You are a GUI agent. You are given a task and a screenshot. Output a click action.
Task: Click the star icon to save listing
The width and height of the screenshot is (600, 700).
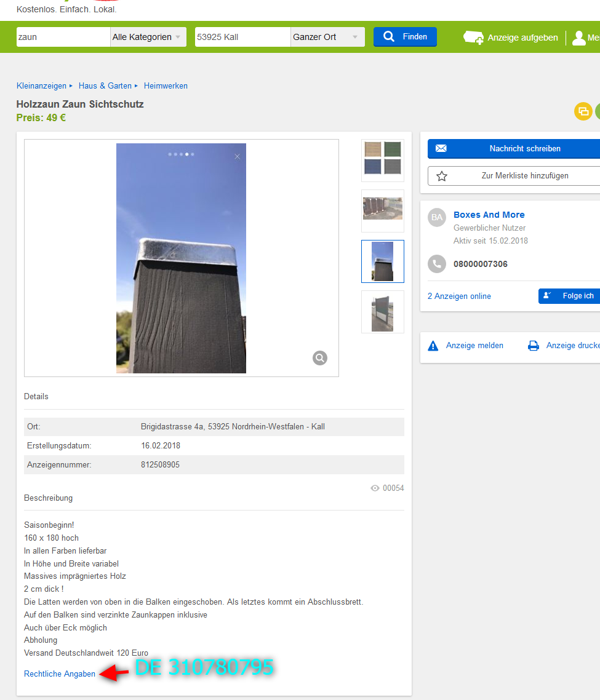[x=441, y=176]
